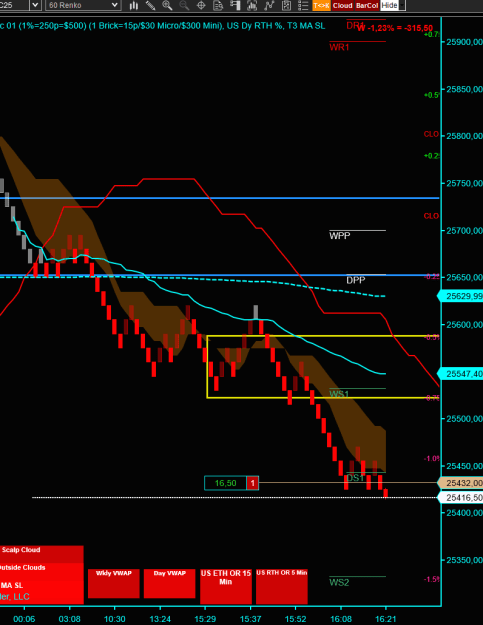Expand the Hide dropdown arrow
Viewport: 483px width, 625px height.
pos(402,5)
